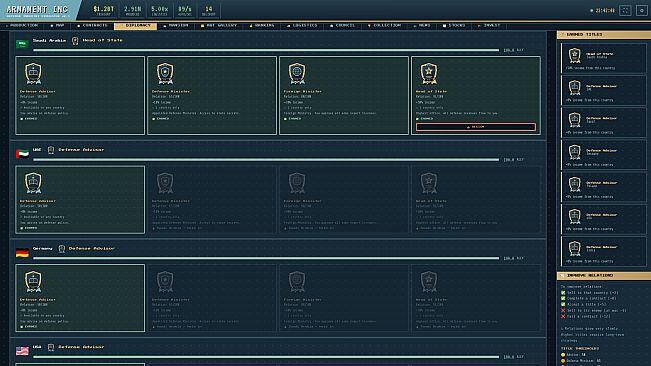Click Saudi Arabia Defense Minister shield icon

(x=165, y=73)
